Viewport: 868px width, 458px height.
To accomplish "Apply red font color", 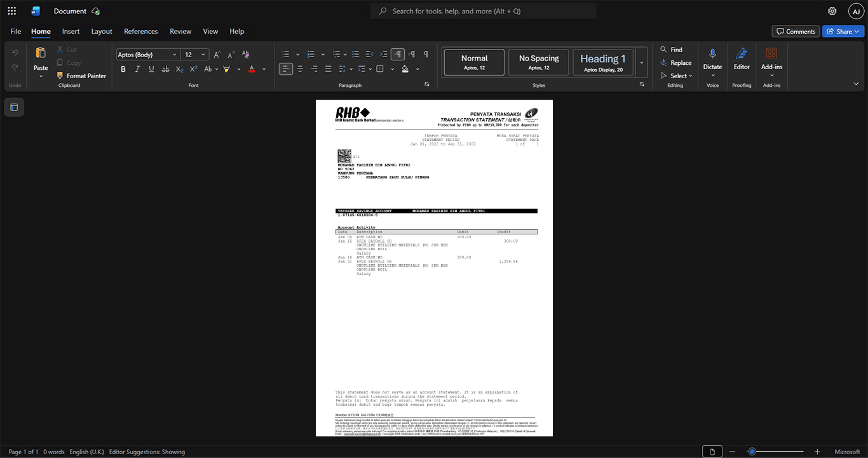I will [252, 69].
